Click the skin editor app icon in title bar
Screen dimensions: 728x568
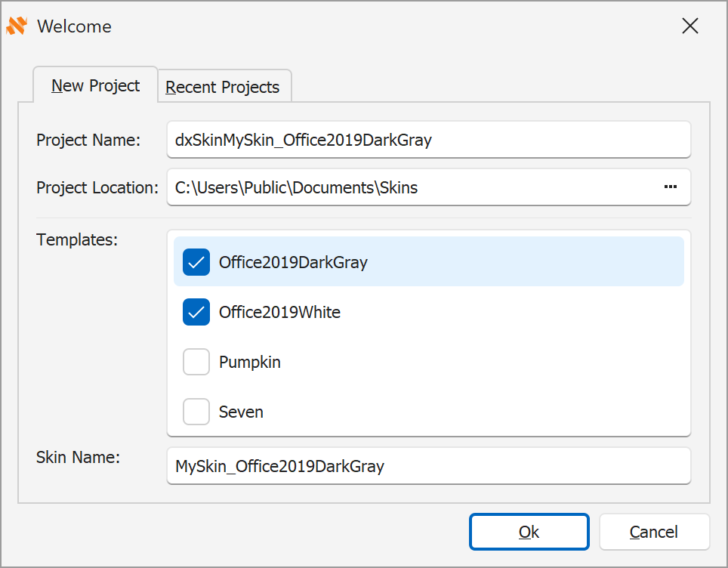[x=17, y=26]
